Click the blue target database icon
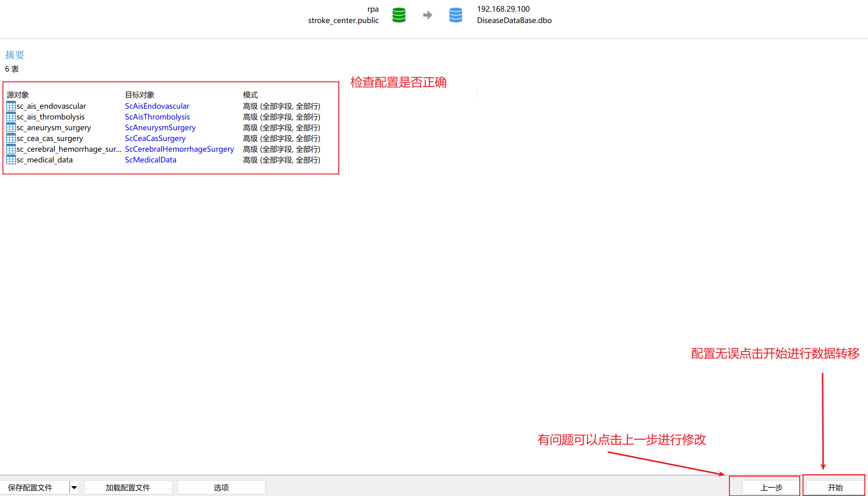Image resolution: width=868 pixels, height=496 pixels. 455,15
